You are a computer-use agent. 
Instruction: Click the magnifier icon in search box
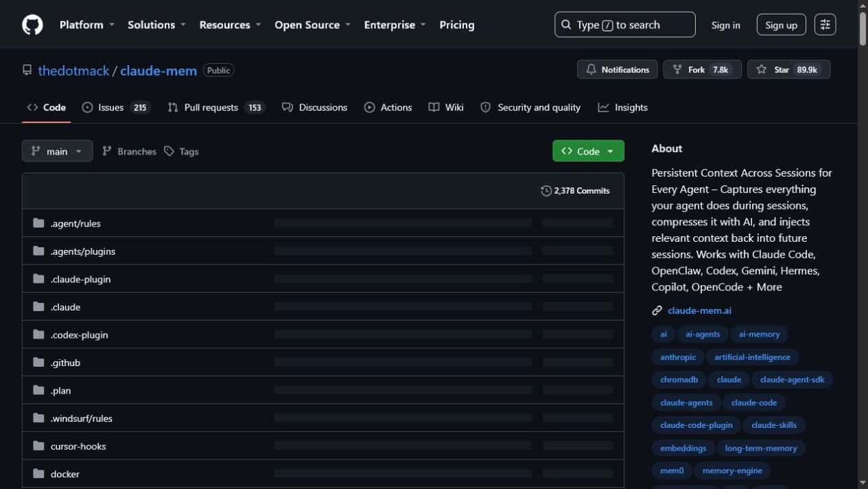566,25
